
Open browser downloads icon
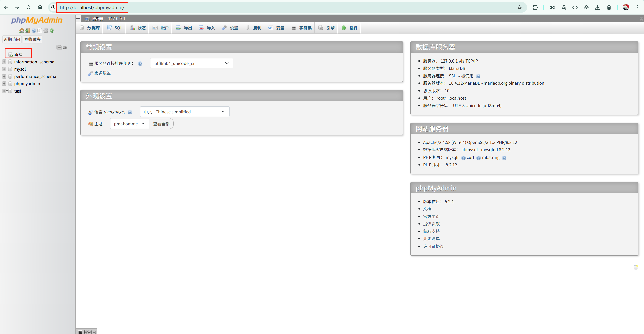[x=598, y=7]
